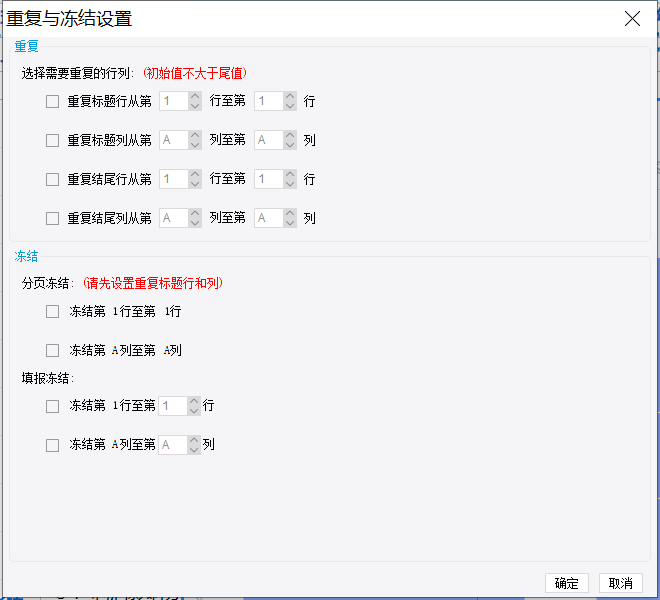Click the 选择需要重复的行列 label
Image resolution: width=660 pixels, height=600 pixels.
click(77, 73)
